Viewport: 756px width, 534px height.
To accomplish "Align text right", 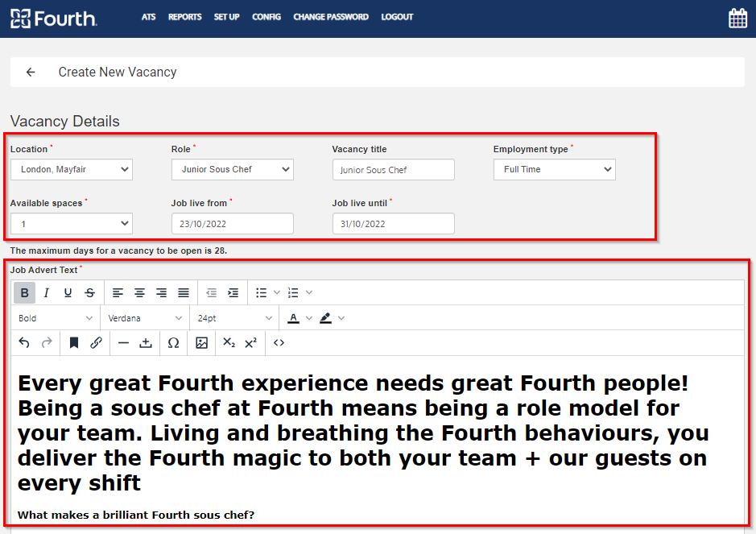I will coord(162,293).
